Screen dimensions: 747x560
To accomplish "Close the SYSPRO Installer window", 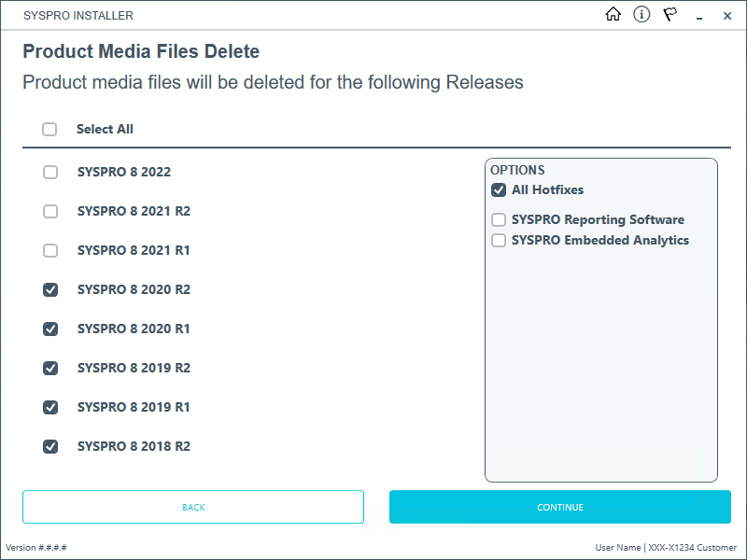I will pyautogui.click(x=727, y=16).
